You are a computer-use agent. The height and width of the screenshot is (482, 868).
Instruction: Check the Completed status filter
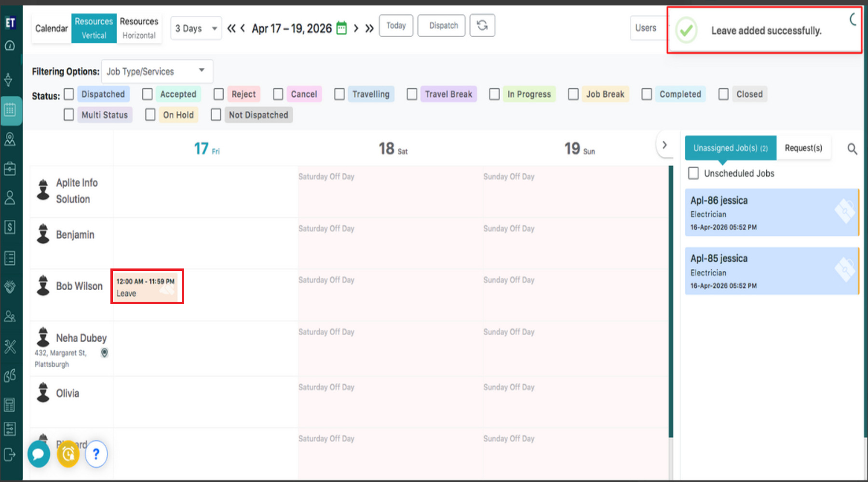point(647,94)
